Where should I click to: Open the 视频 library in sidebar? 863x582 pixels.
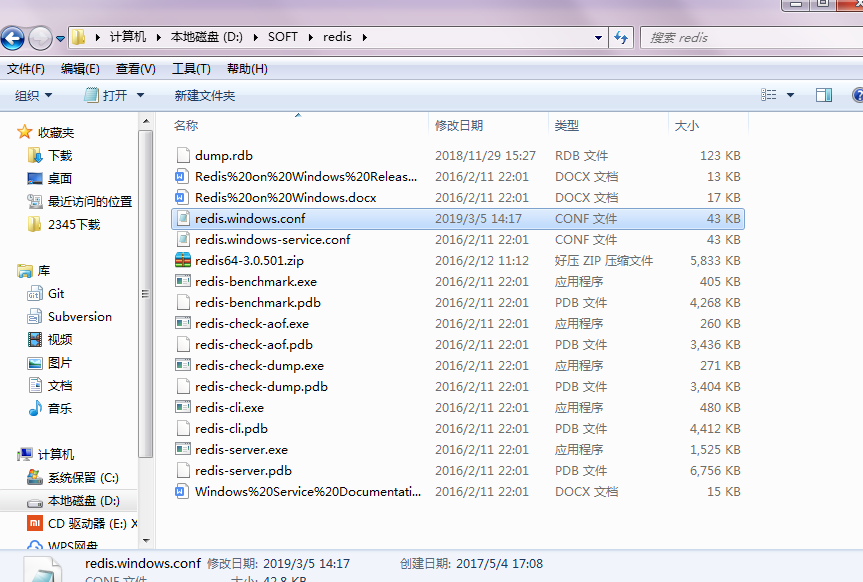click(50, 340)
